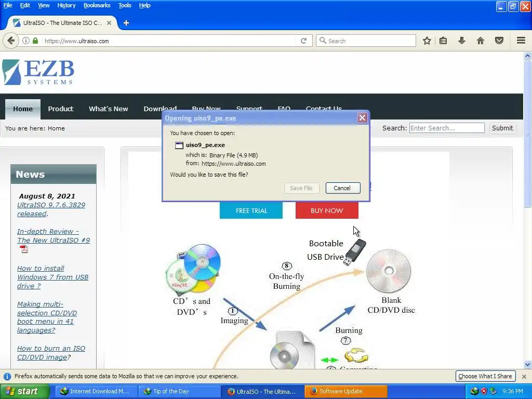Click Save File in the download dialog
The image size is (532, 399).
(301, 188)
